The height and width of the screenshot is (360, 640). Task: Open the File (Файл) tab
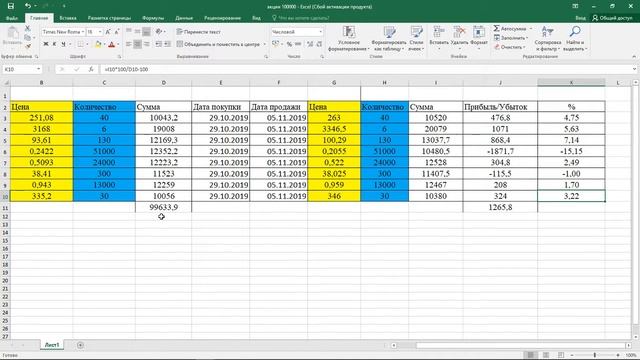[x=12, y=18]
